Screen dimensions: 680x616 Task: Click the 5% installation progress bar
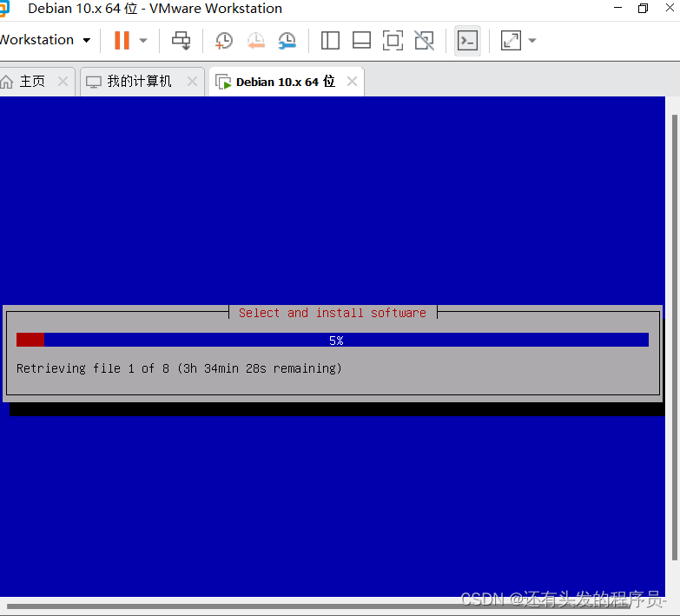pos(333,340)
